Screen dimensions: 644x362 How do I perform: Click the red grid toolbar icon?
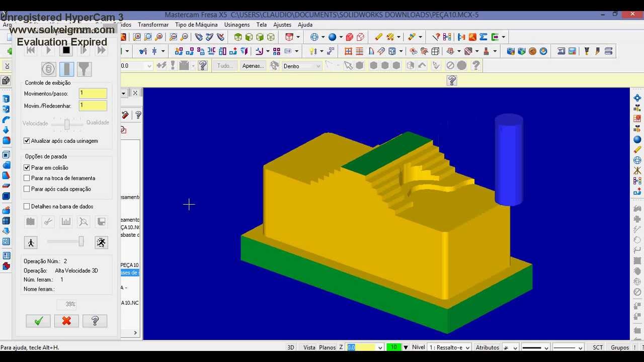[348, 51]
